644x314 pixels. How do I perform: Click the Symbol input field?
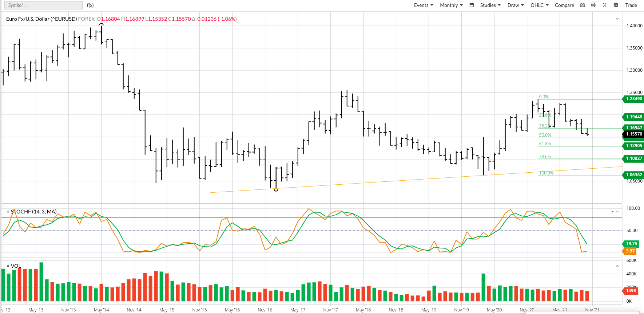[x=43, y=5]
